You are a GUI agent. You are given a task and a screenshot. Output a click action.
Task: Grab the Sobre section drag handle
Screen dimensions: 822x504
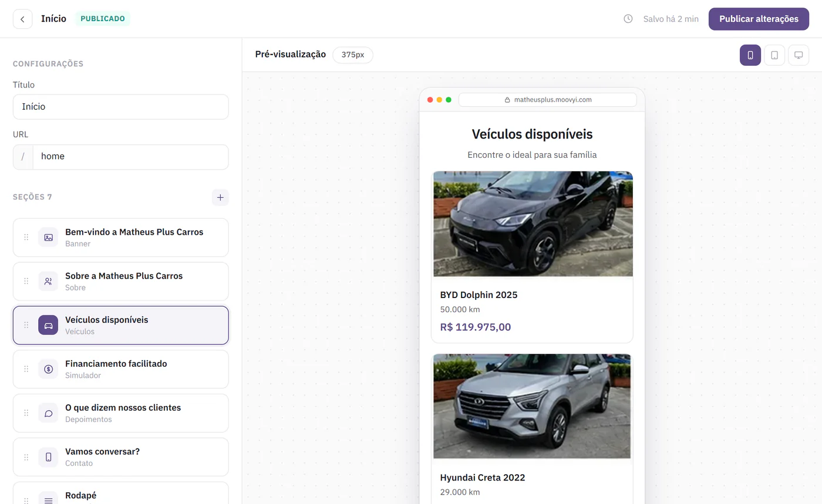coord(26,282)
